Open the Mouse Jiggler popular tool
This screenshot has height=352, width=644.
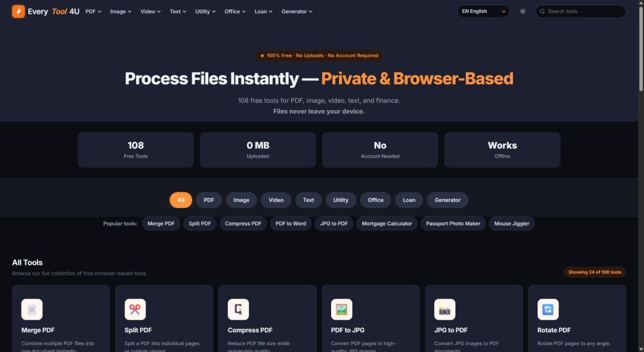512,224
